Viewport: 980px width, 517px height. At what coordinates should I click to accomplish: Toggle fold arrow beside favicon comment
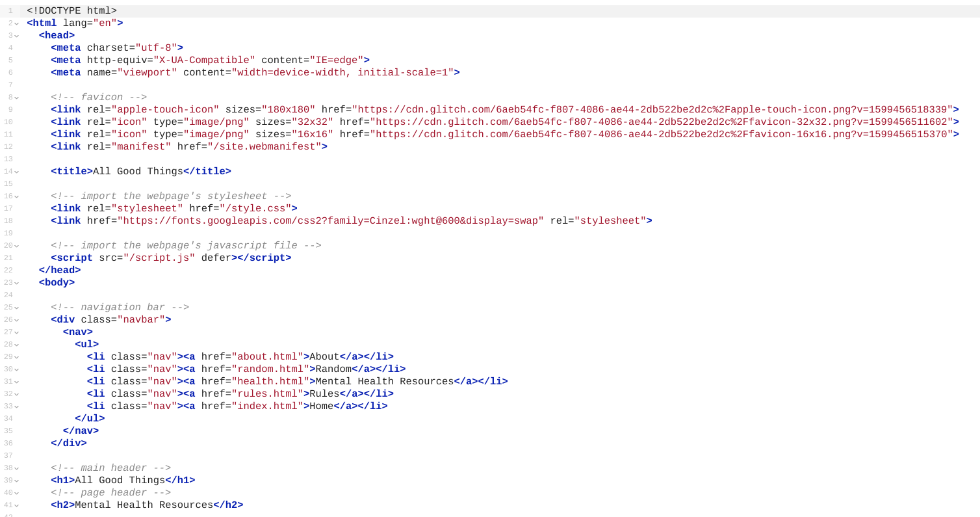(17, 98)
